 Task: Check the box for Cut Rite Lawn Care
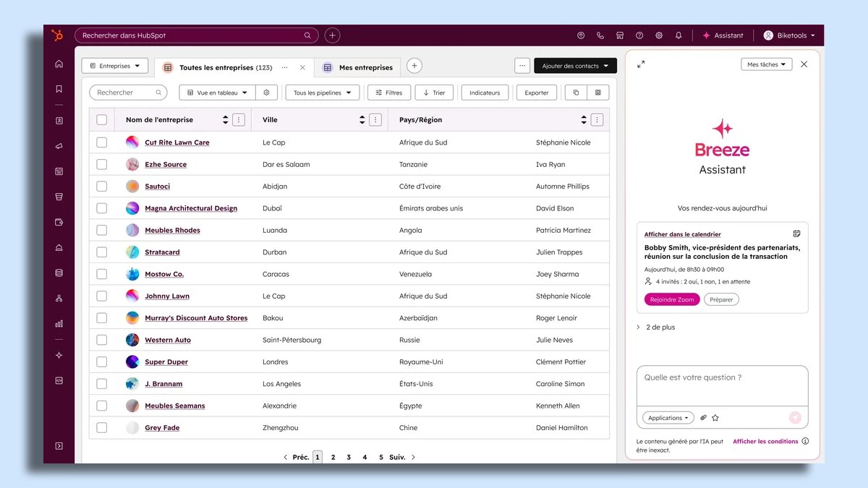click(x=101, y=142)
